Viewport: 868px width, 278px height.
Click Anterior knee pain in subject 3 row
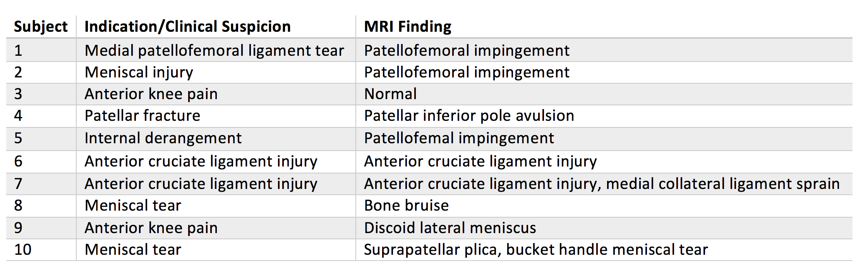[x=151, y=94]
